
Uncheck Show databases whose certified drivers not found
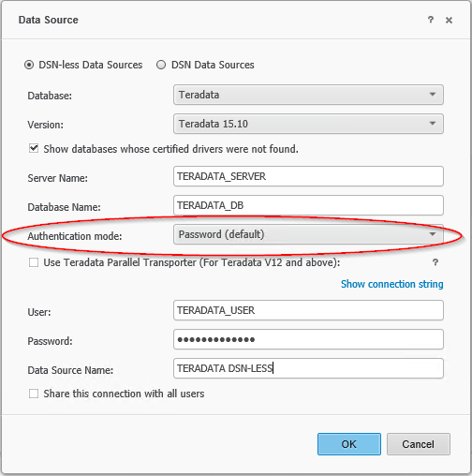34,148
